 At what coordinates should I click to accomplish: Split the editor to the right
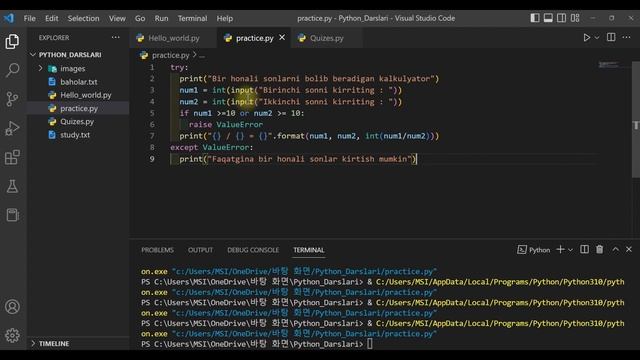(611, 38)
